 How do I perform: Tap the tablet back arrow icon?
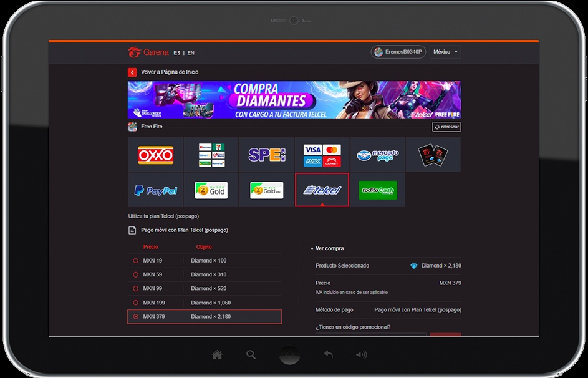tap(329, 354)
